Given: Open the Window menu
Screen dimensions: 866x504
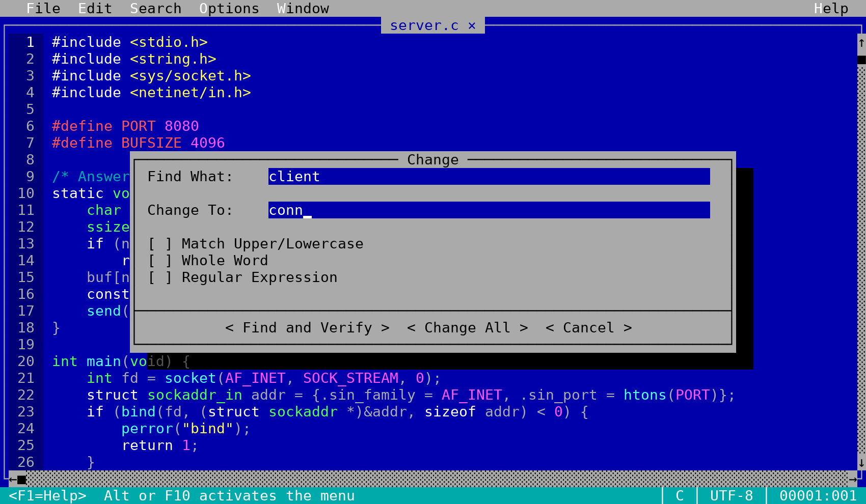Looking at the screenshot, I should point(303,9).
